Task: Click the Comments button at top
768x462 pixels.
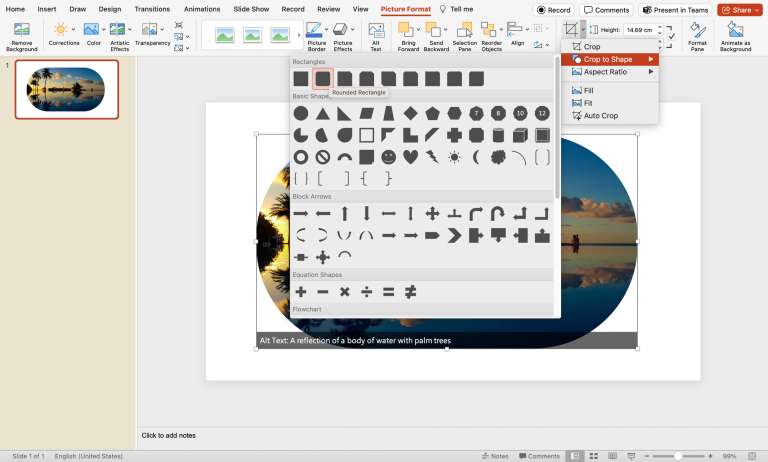Action: coord(606,10)
